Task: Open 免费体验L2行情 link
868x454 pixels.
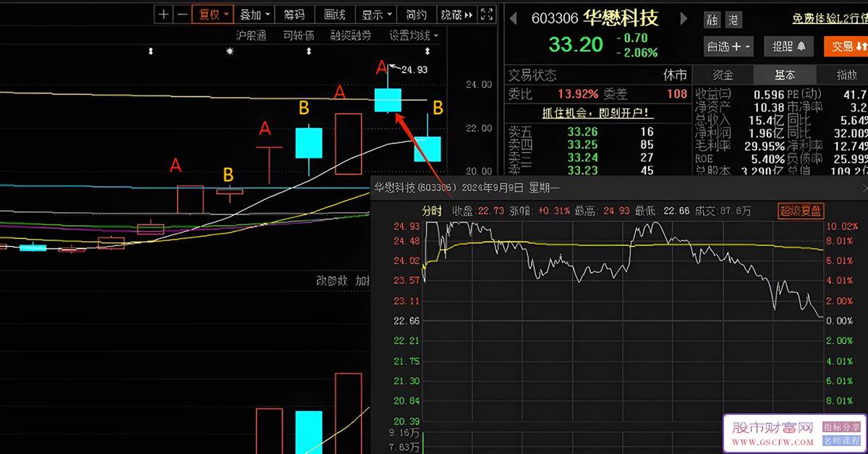Action: pyautogui.click(x=830, y=18)
